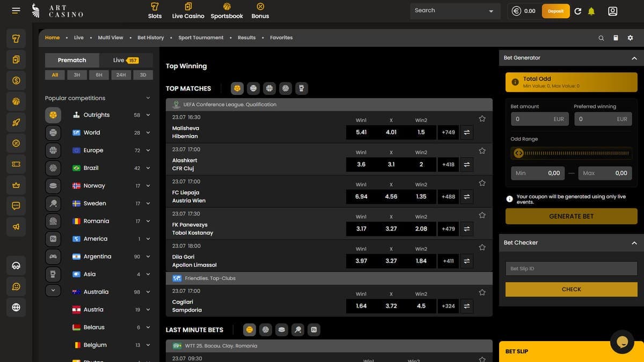The width and height of the screenshot is (644, 362).
Task: Collapse the Bet Generator panel
Action: (634, 58)
